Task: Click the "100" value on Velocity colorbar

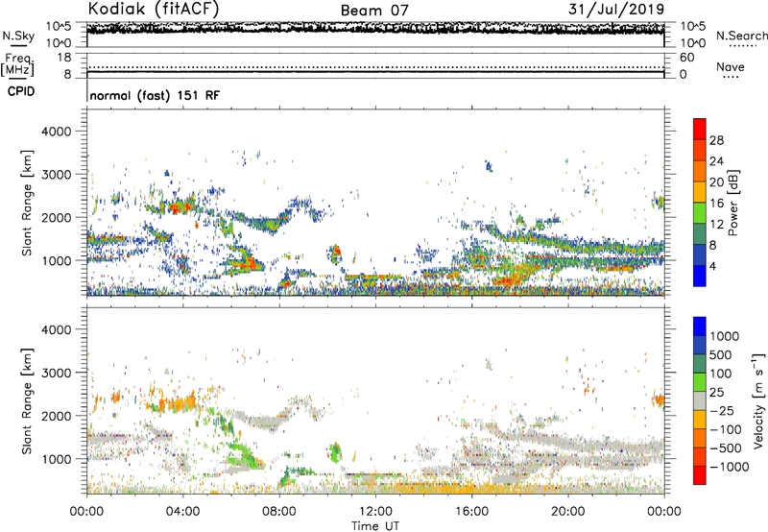Action: click(721, 374)
